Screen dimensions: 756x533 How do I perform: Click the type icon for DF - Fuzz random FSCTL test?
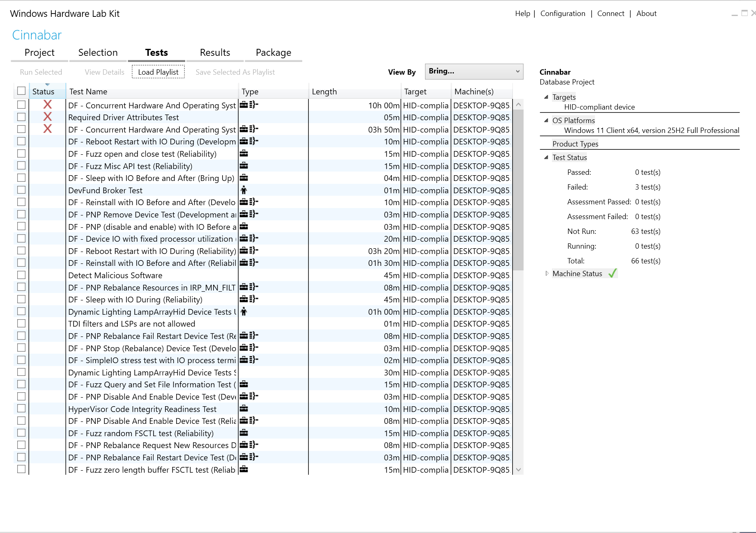pos(244,433)
